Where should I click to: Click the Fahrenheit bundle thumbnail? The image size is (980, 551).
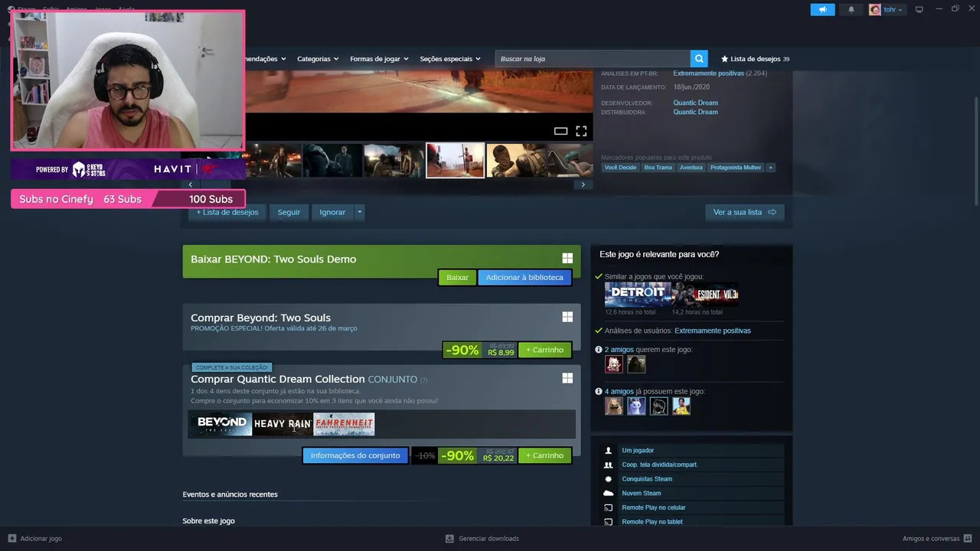[x=344, y=424]
